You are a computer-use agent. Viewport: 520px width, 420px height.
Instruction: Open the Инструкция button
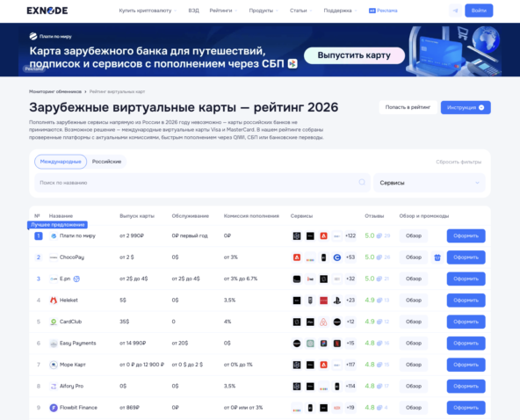pyautogui.click(x=466, y=107)
